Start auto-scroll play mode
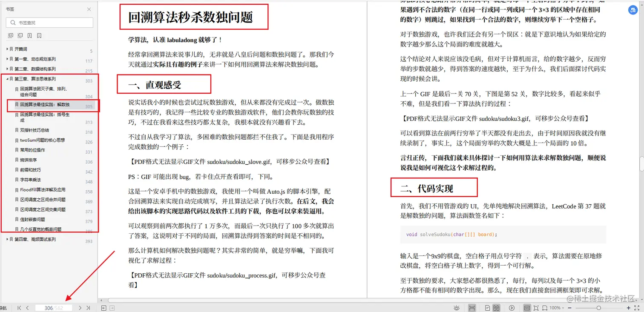 (512, 307)
